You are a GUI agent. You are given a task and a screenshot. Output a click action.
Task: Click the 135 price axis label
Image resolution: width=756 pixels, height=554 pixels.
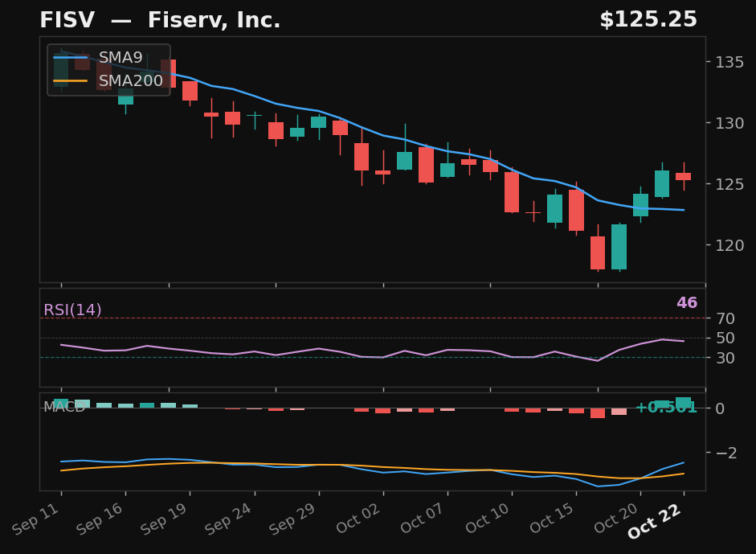click(729, 62)
